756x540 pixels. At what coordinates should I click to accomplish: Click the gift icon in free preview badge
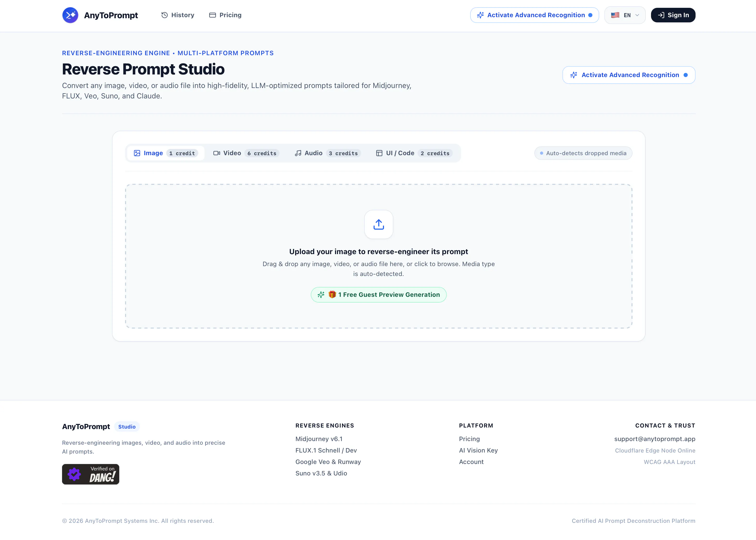pyautogui.click(x=332, y=294)
